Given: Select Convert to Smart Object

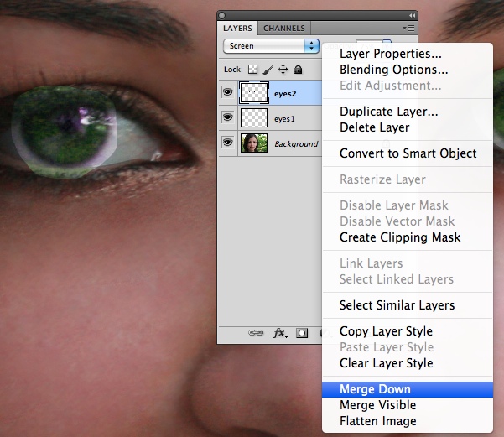Looking at the screenshot, I should (408, 153).
